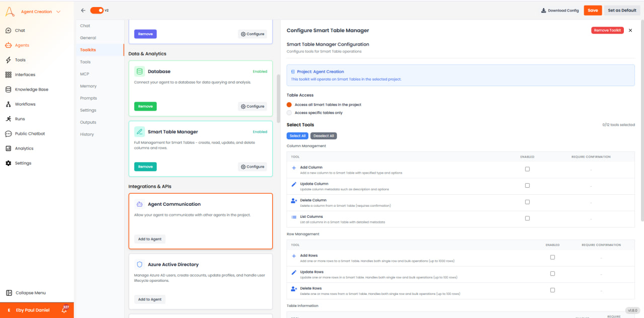Click the Public Chatbot speech icon

[x=8, y=134]
